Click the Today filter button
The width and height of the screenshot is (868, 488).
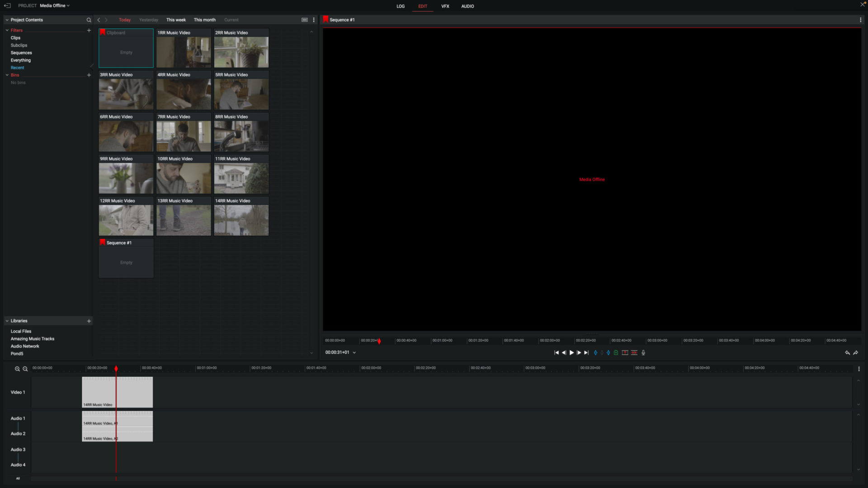(x=125, y=20)
